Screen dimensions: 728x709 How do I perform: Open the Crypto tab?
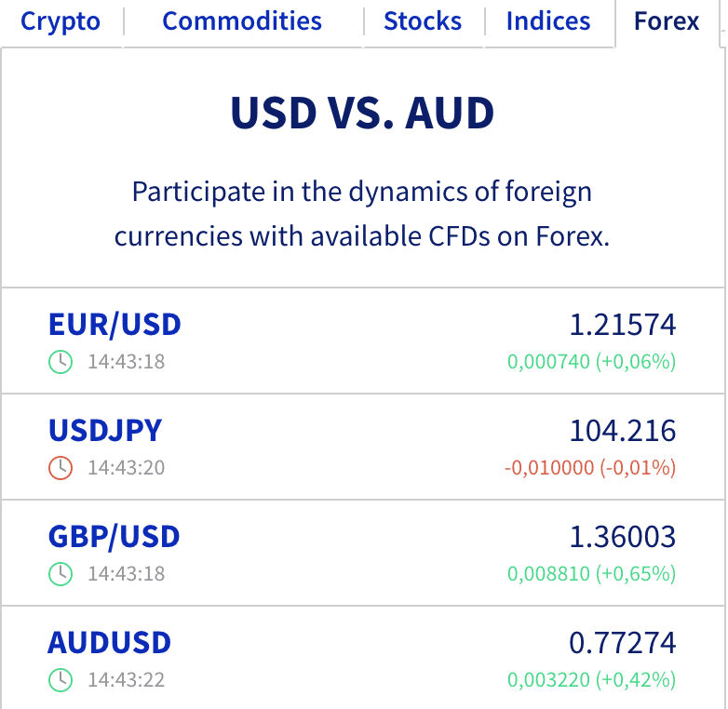61,21
